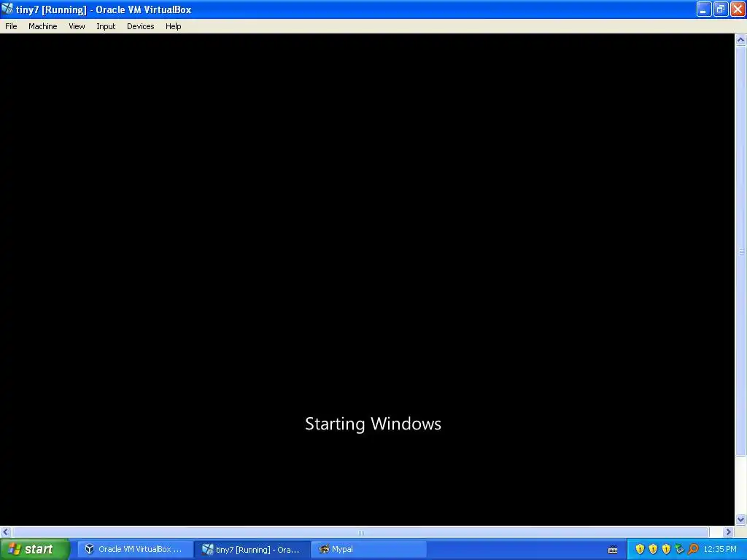Click the vertical scrollbar up arrow

[740, 40]
